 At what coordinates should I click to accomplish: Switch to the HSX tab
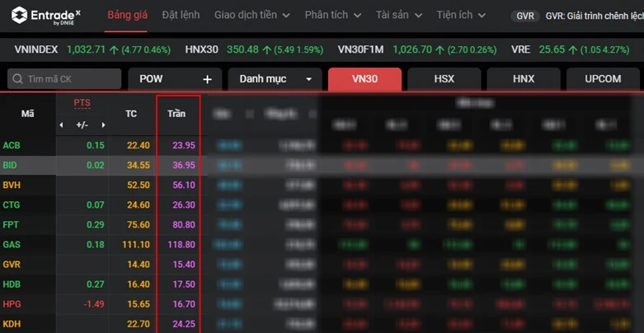coord(444,79)
